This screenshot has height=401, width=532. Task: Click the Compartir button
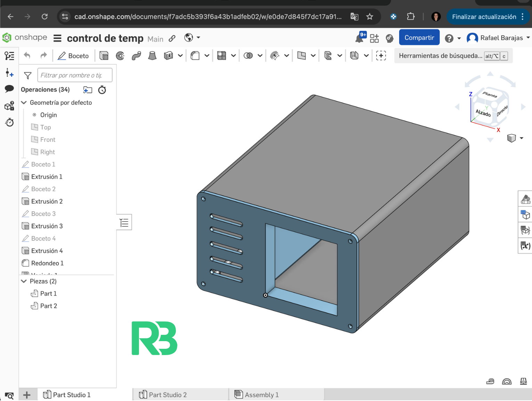(x=419, y=38)
